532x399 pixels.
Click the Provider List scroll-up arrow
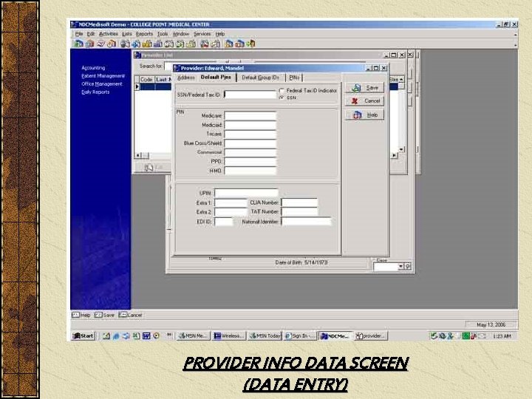tap(402, 79)
